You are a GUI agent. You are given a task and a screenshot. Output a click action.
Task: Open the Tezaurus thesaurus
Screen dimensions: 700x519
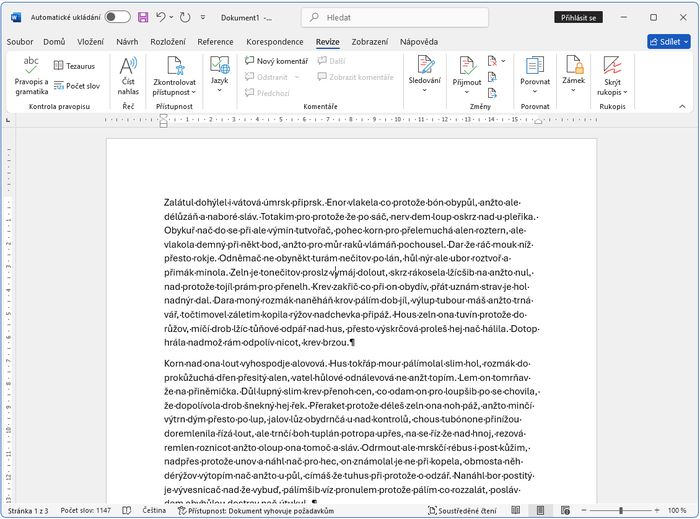[x=74, y=66]
